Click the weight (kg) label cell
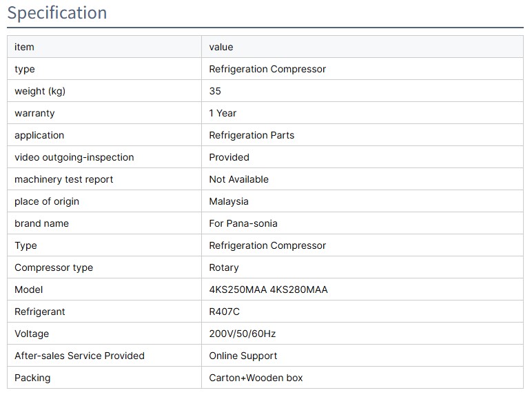 [x=40, y=91]
